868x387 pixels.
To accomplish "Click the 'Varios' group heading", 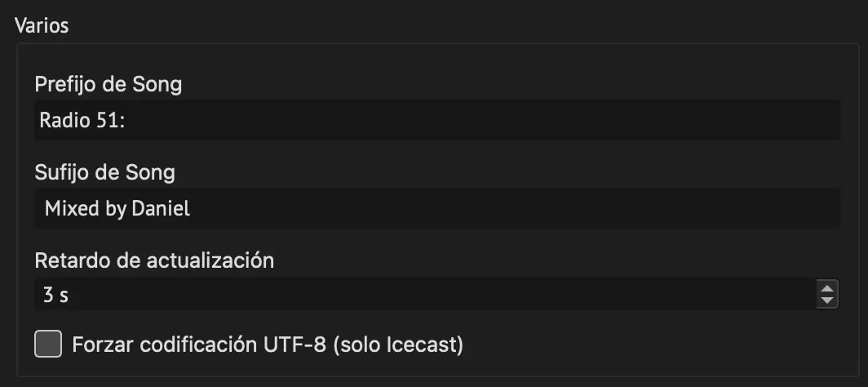I will [42, 25].
